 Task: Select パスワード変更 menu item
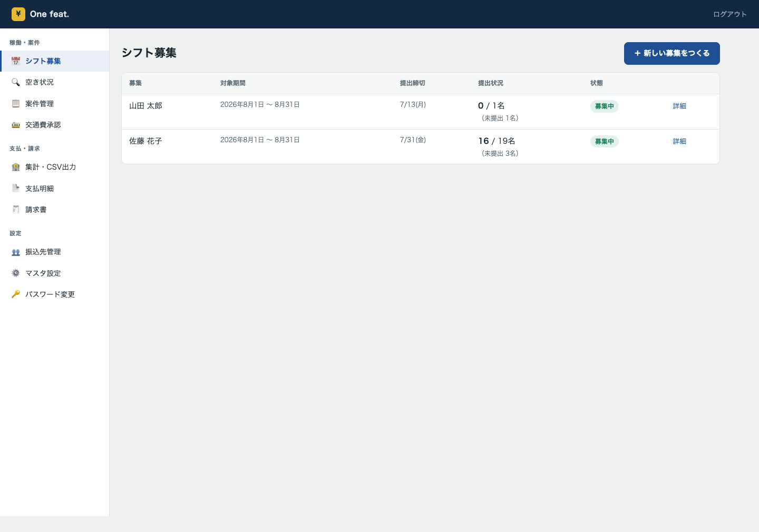55,294
